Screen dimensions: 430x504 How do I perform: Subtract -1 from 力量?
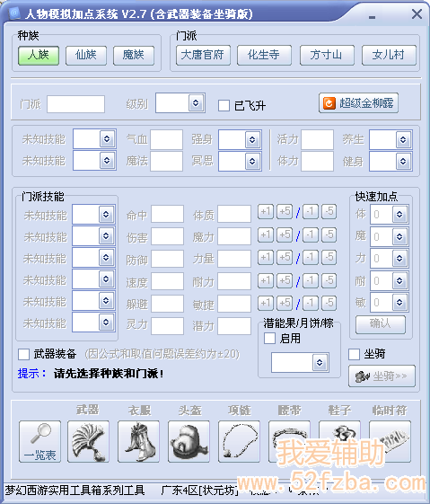pyautogui.click(x=311, y=258)
